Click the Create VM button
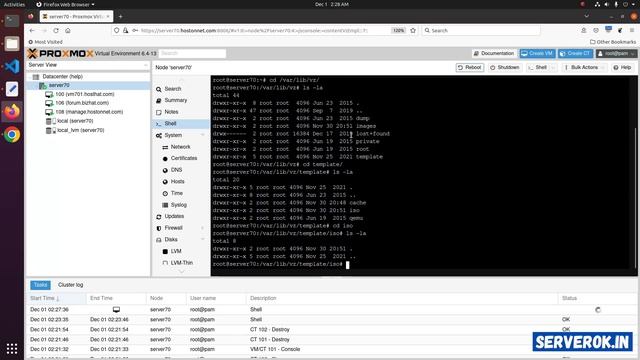Viewport: 640px width, 360px height. coord(537,53)
